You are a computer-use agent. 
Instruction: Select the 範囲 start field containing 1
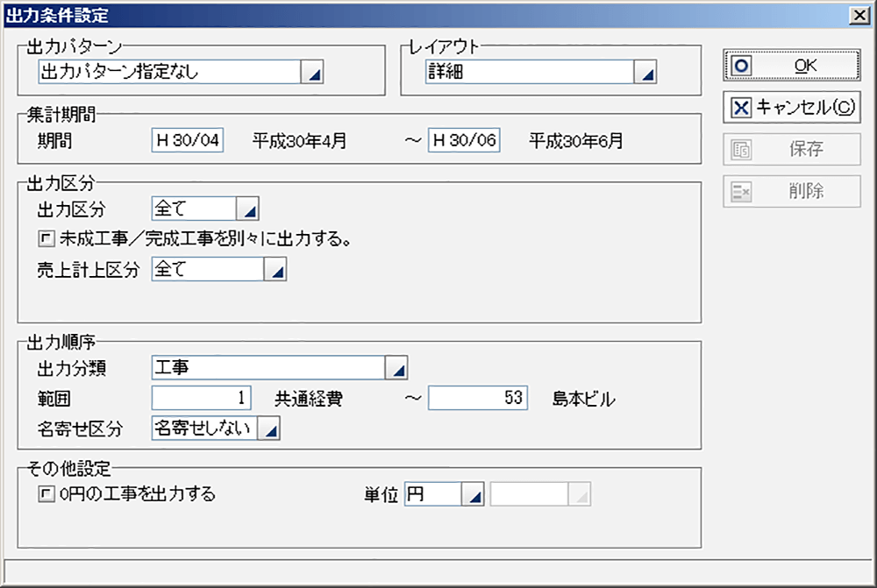click(200, 398)
